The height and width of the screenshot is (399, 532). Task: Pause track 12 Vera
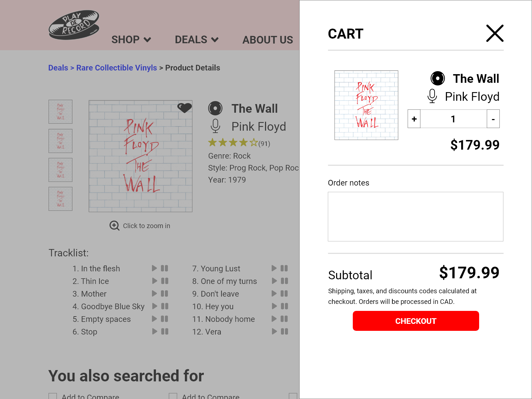pyautogui.click(x=284, y=331)
